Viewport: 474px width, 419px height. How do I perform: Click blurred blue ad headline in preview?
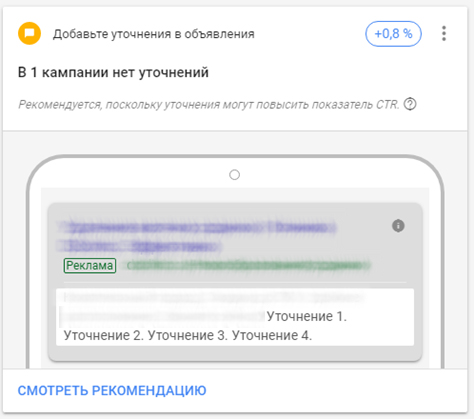click(x=197, y=237)
